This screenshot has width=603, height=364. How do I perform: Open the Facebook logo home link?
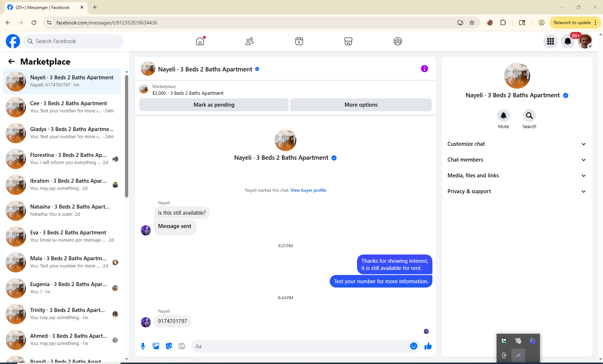[13, 41]
